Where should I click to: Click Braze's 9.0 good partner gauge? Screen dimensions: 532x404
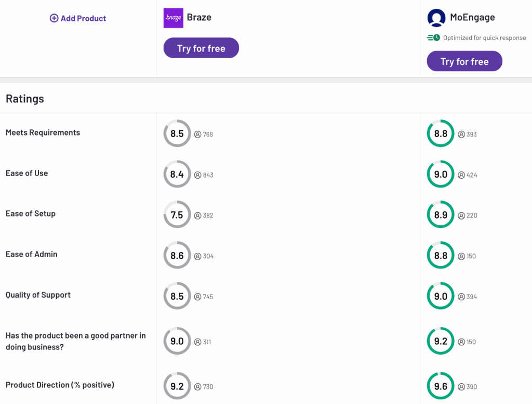[177, 341]
